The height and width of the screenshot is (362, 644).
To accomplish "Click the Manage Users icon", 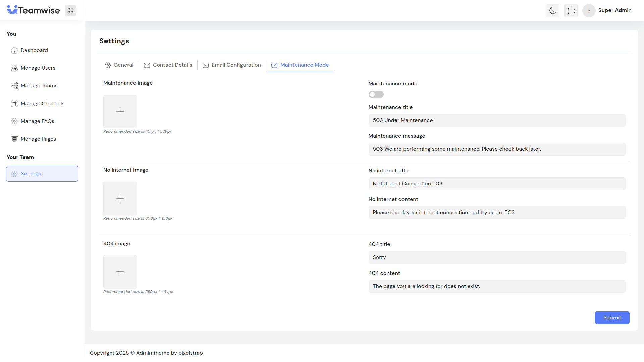I will (x=14, y=68).
